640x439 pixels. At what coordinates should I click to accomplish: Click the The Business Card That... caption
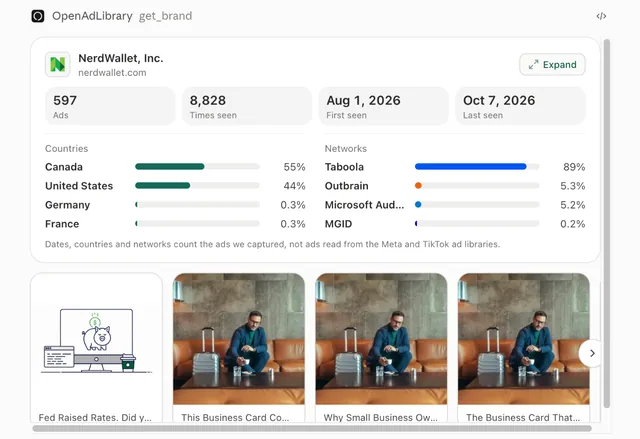[523, 417]
